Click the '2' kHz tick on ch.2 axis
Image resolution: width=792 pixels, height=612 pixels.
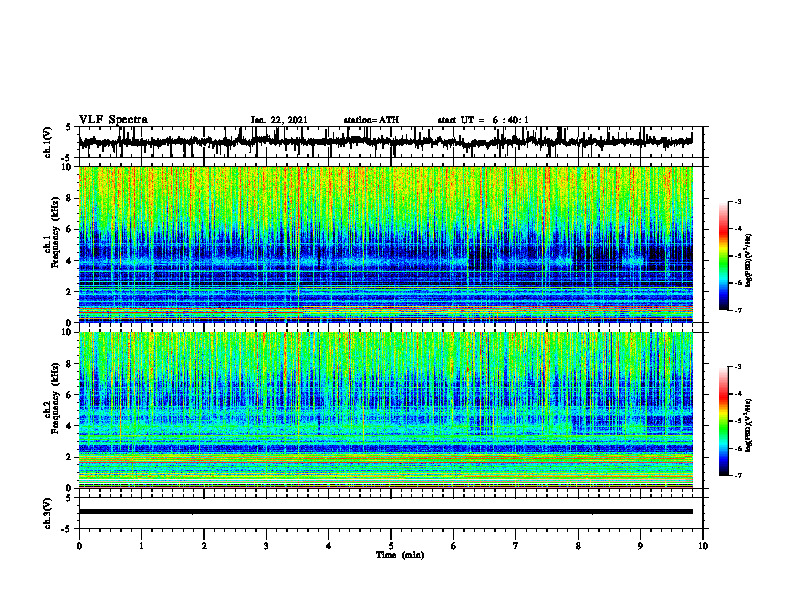pyautogui.click(x=70, y=457)
